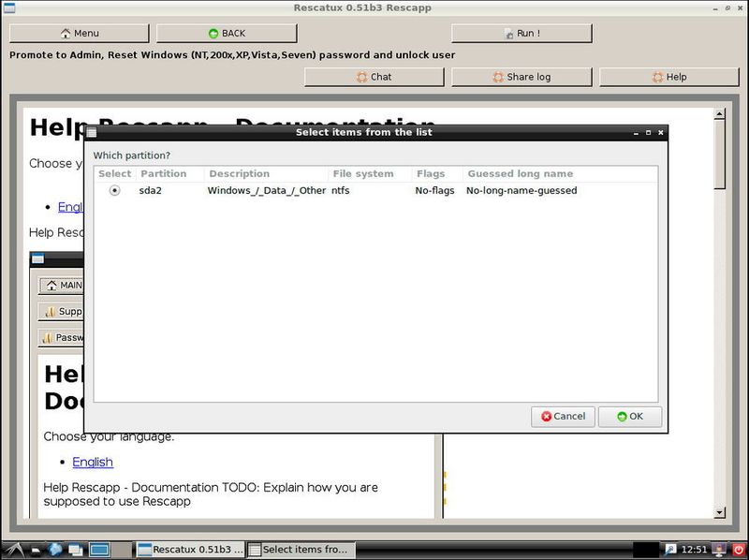
Task: Click the 12:51 clock in taskbar
Action: coord(694,550)
